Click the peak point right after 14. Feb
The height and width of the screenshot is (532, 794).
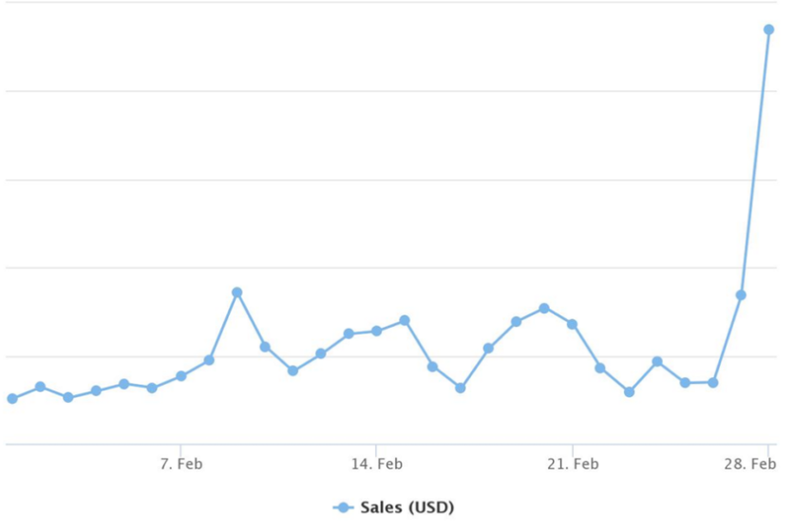tap(405, 320)
